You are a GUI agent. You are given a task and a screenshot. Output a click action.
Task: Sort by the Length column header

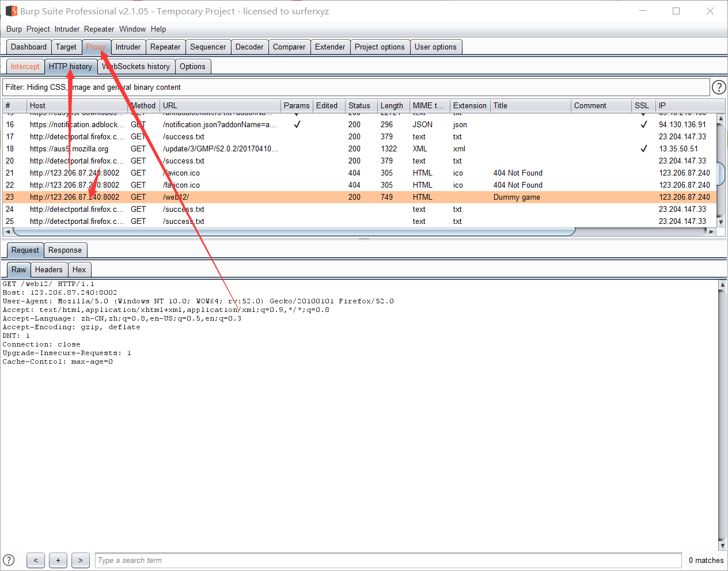pyautogui.click(x=393, y=106)
